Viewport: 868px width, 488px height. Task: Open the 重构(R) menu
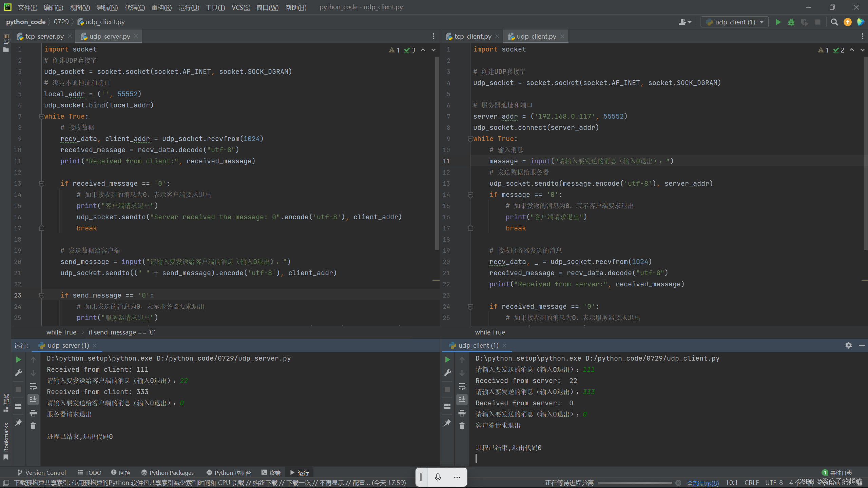(x=161, y=7)
